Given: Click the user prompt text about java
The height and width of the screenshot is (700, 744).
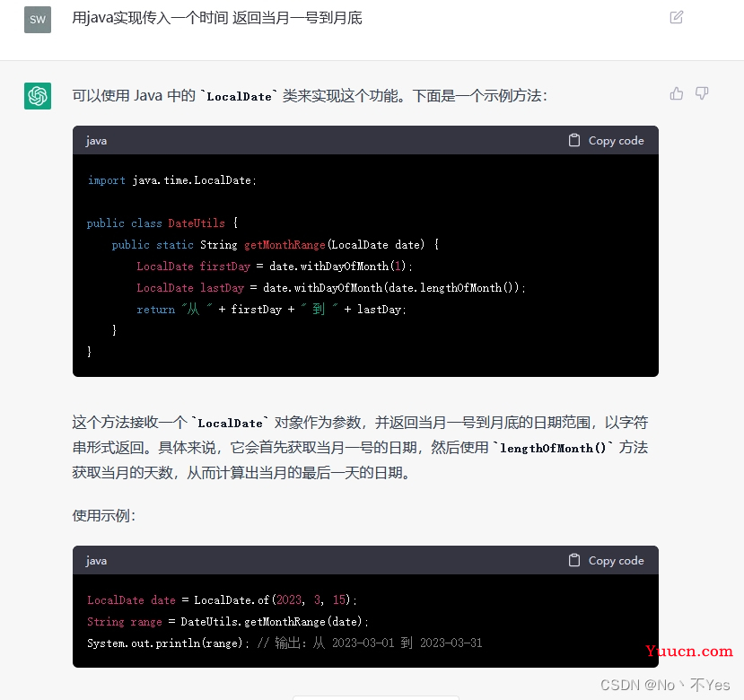Looking at the screenshot, I should click(x=217, y=18).
